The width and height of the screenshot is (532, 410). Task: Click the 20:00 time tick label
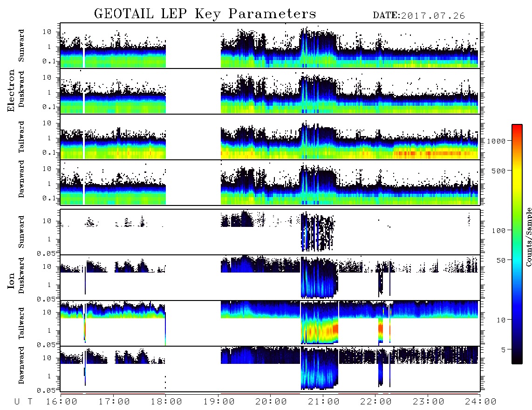271,402
